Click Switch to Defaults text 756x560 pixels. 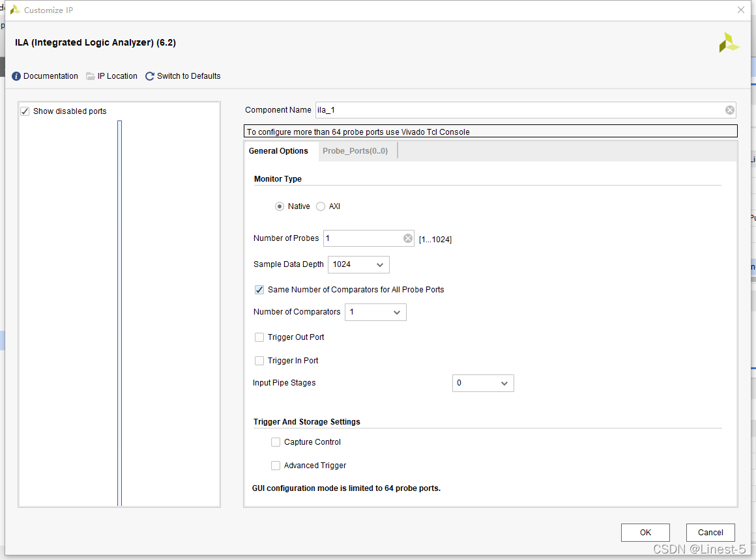pyautogui.click(x=188, y=76)
